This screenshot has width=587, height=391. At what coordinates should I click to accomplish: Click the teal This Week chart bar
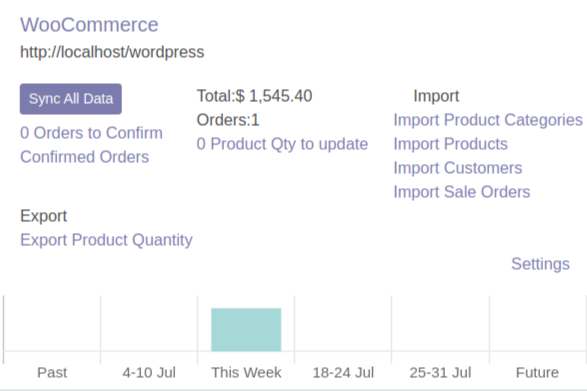[246, 330]
